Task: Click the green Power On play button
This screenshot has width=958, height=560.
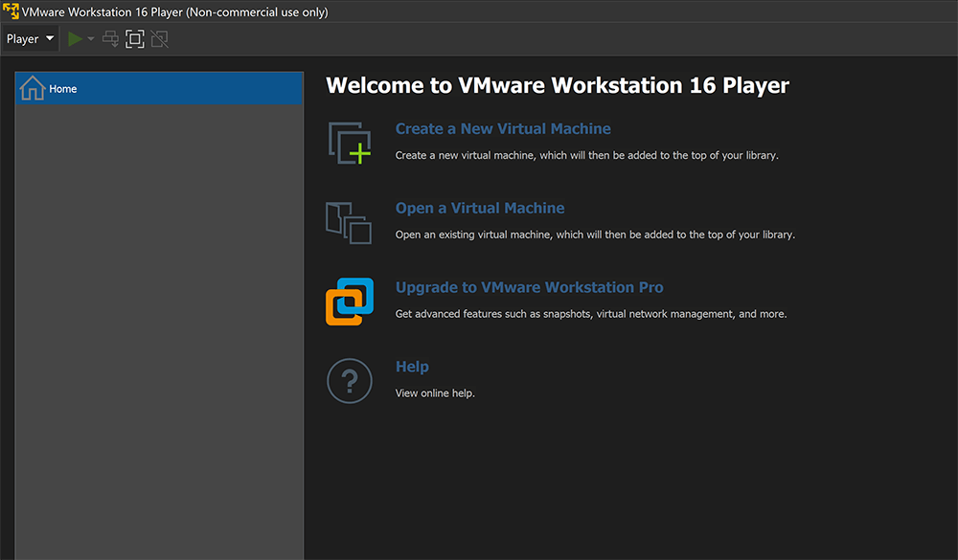Action: (75, 39)
